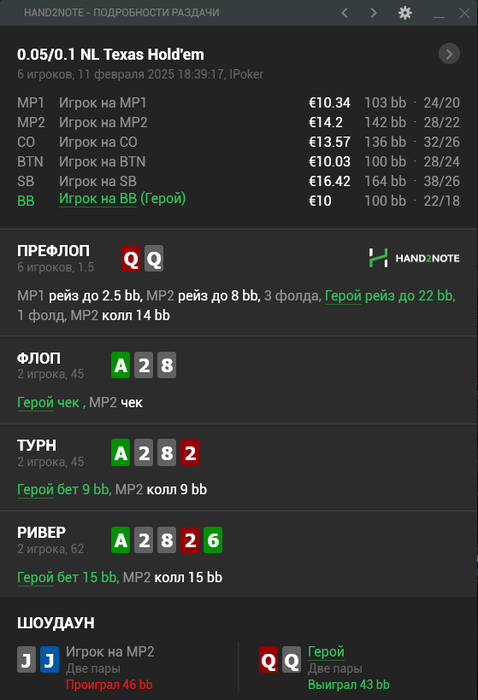Minimize the hand details window
478x700 pixels.
pyautogui.click(x=439, y=13)
